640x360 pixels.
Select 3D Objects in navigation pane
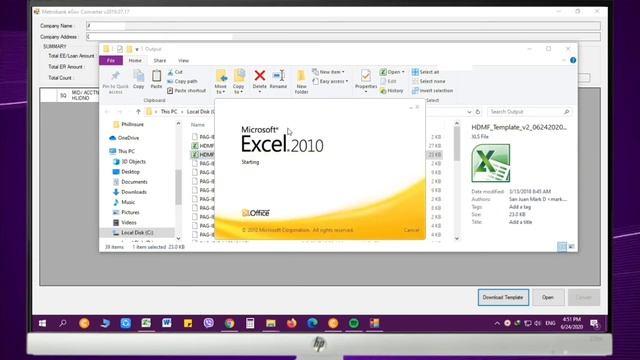click(129, 162)
